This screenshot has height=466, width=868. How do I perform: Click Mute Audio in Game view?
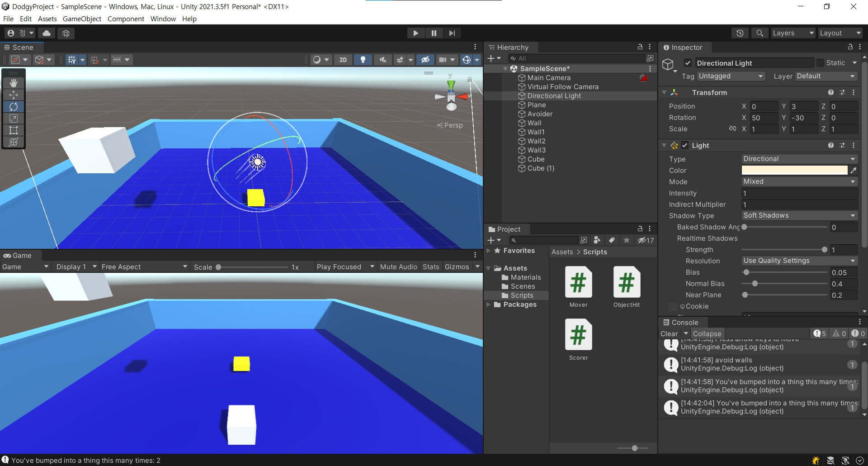398,267
